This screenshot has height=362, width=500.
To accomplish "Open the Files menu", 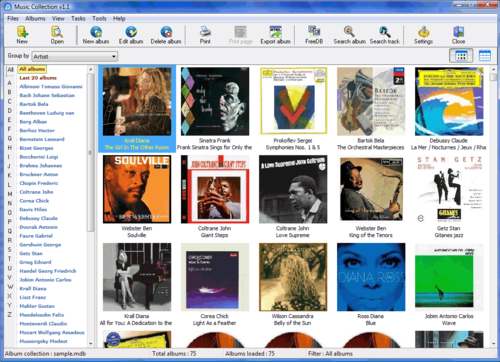I will pos(13,18).
